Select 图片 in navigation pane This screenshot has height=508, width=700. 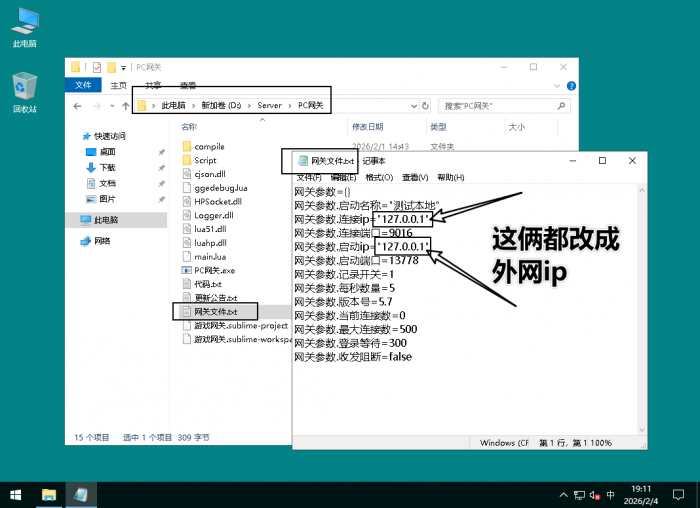pyautogui.click(x=101, y=199)
